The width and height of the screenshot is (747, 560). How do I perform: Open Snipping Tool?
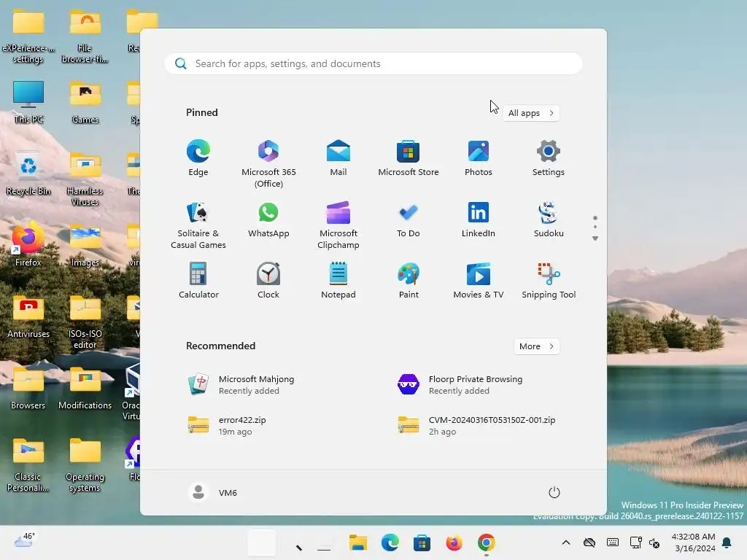click(549, 281)
